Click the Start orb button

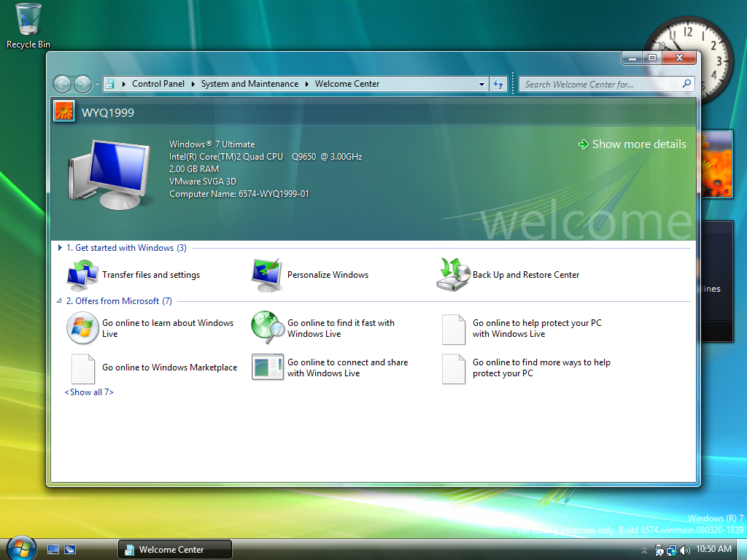20,548
